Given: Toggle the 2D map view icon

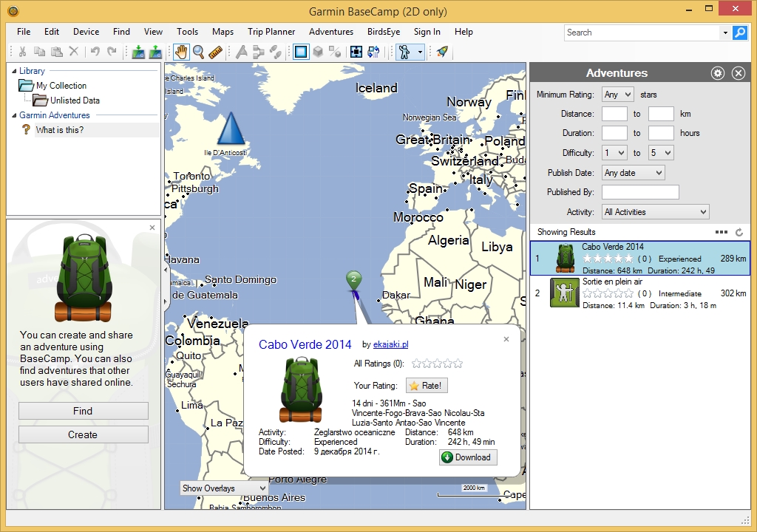Looking at the screenshot, I should pyautogui.click(x=301, y=52).
